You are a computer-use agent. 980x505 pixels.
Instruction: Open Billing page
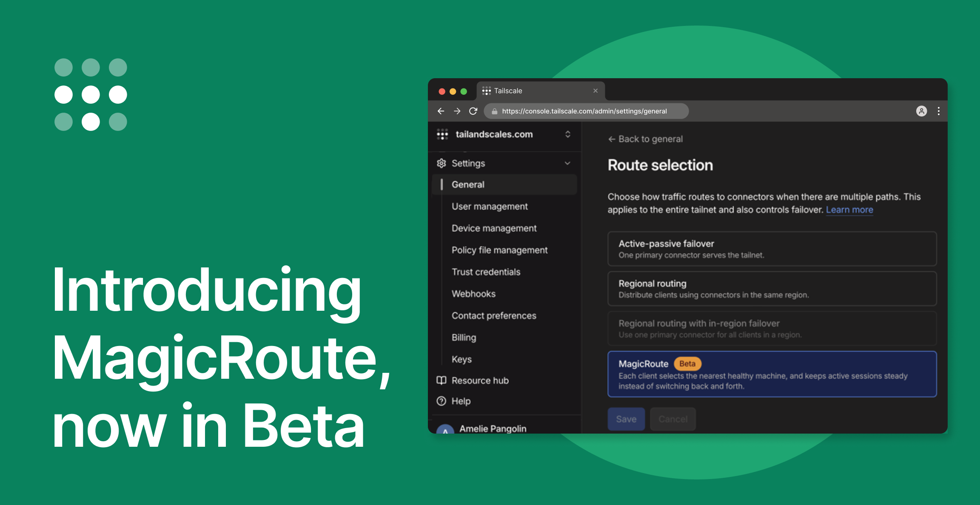click(x=464, y=338)
